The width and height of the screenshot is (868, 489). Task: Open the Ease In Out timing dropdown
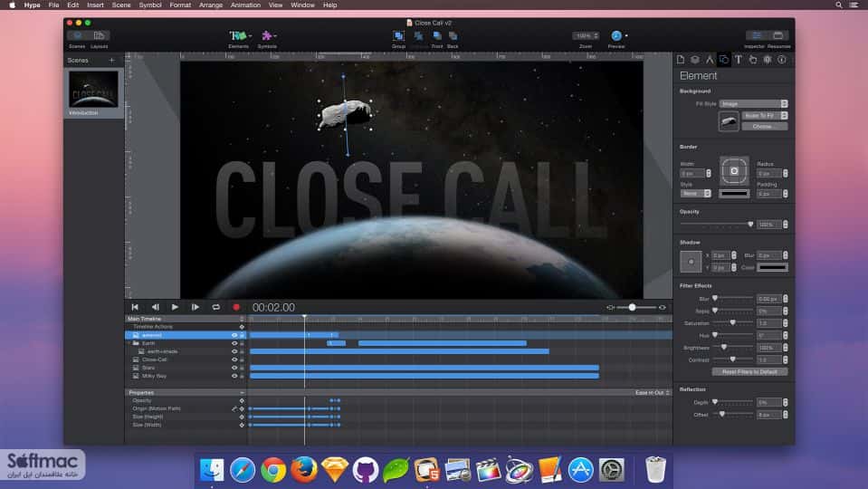tap(653, 392)
